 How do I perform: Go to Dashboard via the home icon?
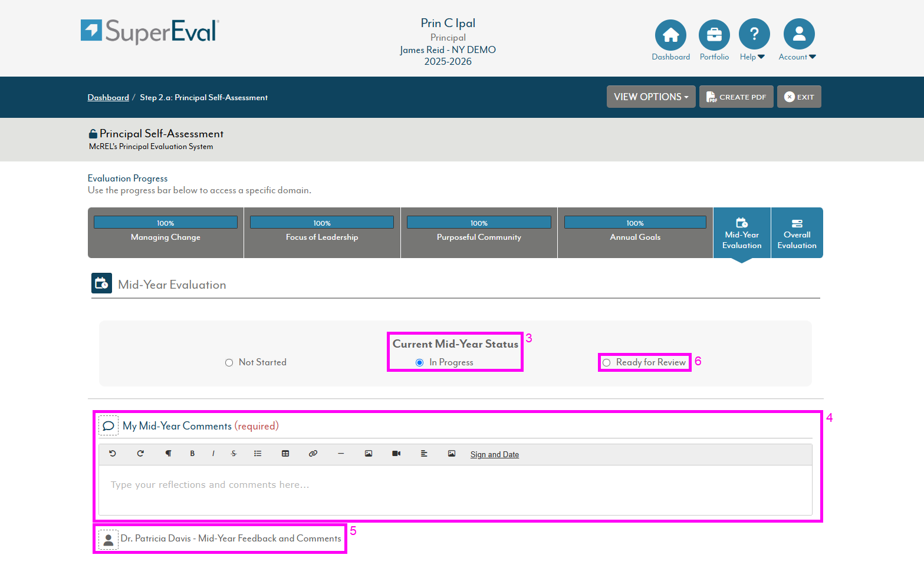point(670,35)
